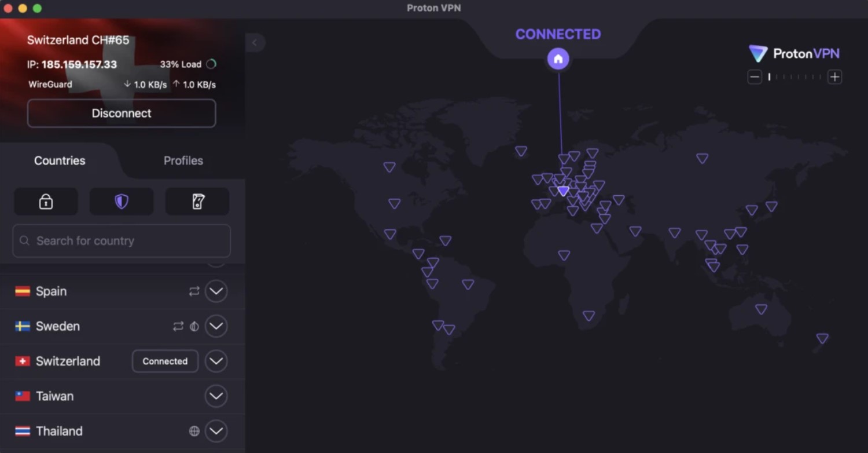The image size is (868, 453).
Task: Select the Nigeria marker in central Africa
Action: tap(564, 255)
